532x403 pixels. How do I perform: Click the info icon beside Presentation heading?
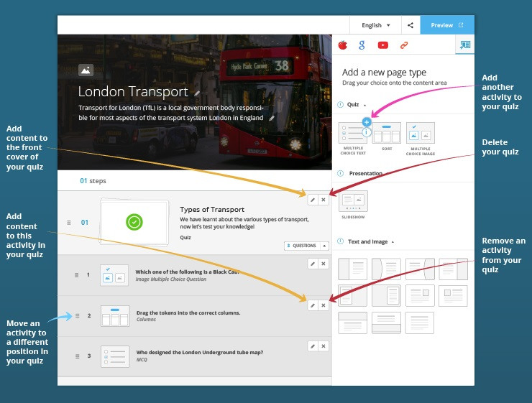pyautogui.click(x=340, y=173)
